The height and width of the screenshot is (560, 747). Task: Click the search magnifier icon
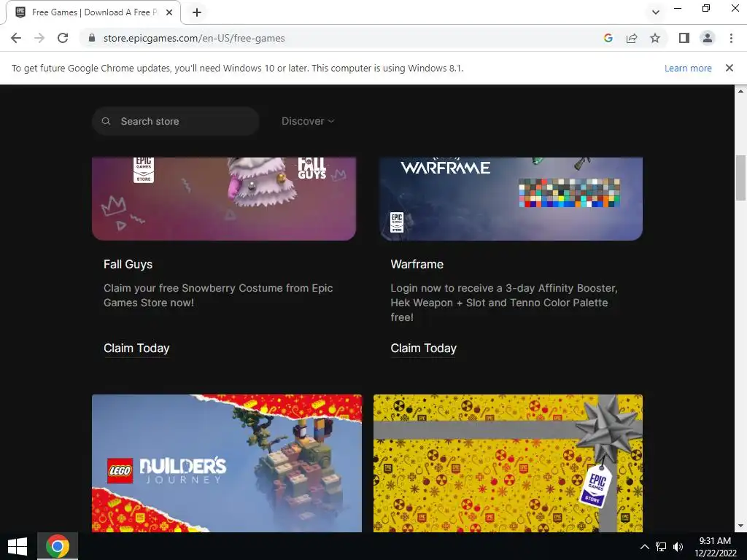coord(107,121)
